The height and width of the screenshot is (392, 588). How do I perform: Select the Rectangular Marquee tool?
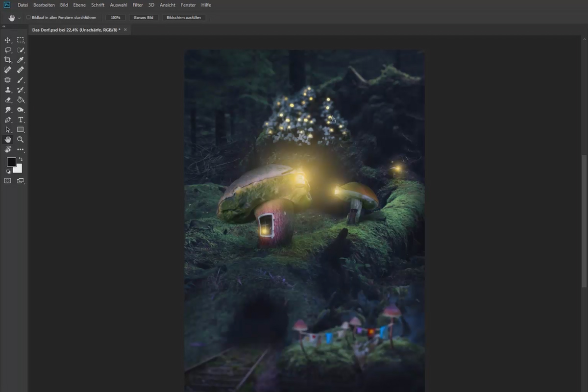[x=21, y=40]
